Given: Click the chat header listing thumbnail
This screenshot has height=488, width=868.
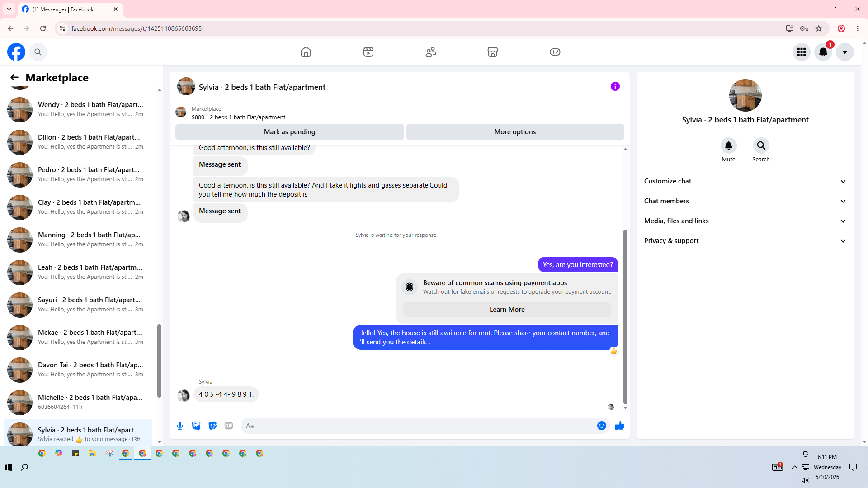Looking at the screenshot, I should coord(186,86).
